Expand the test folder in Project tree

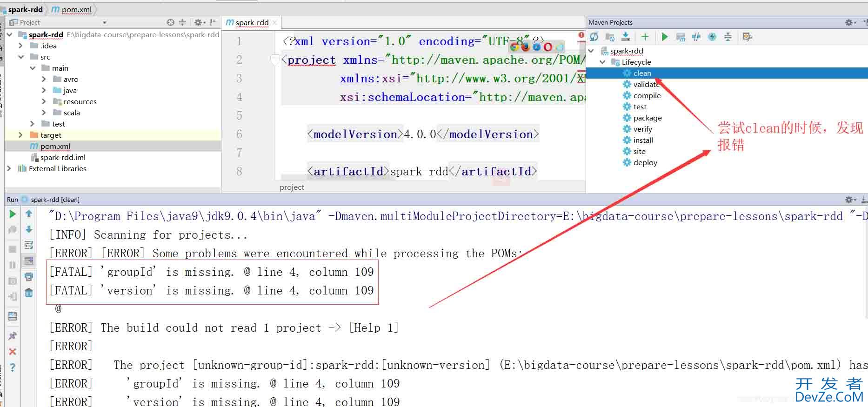(32, 124)
